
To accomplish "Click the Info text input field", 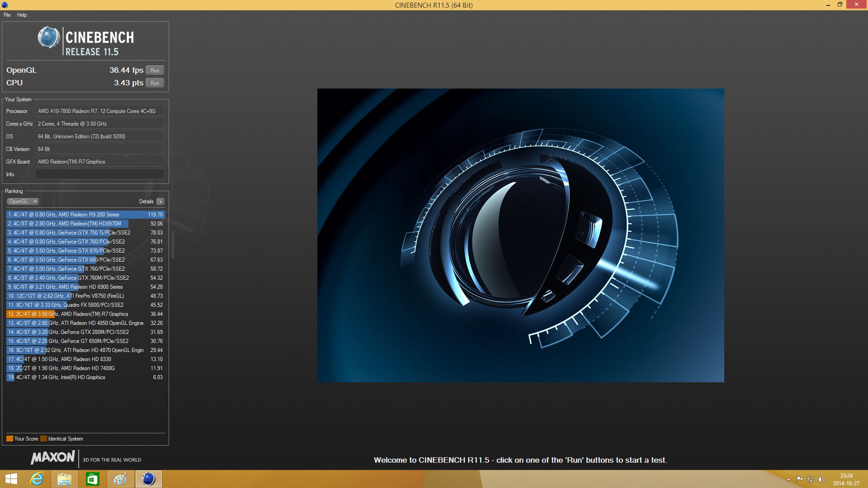I will point(99,174).
